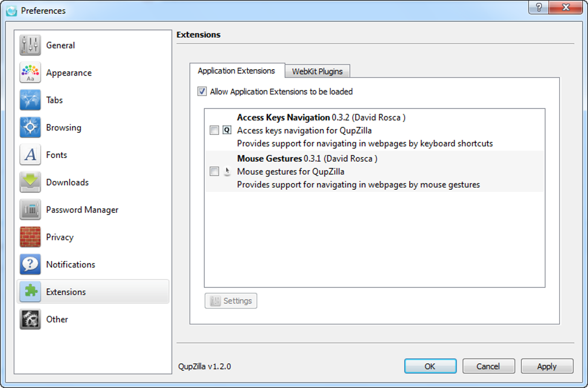The image size is (588, 388).
Task: Select the Application Extensions tab
Action: coord(236,71)
